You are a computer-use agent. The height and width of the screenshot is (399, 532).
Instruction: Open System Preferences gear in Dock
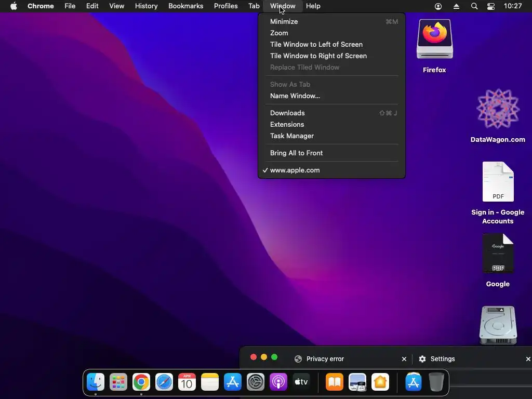[x=255, y=382]
